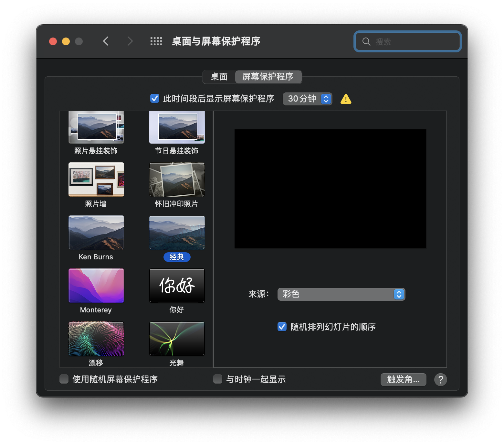Click the back navigation arrow
Viewport: 504px width, 445px height.
pyautogui.click(x=106, y=41)
